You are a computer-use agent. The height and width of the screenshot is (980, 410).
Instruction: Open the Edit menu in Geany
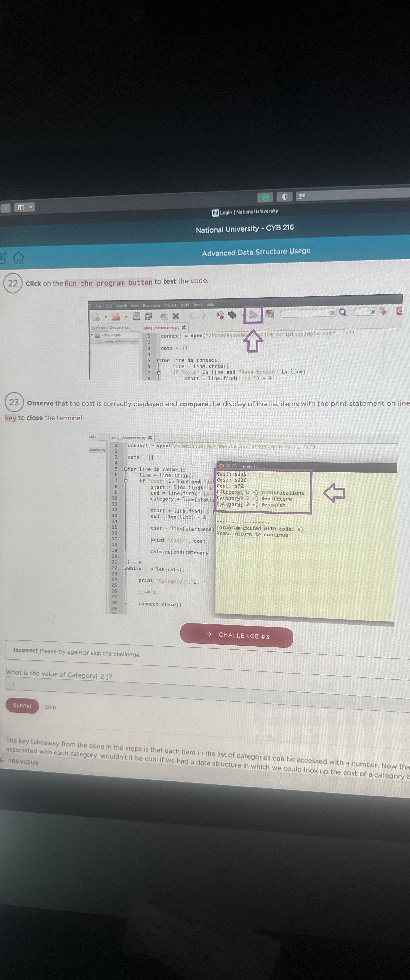click(109, 306)
